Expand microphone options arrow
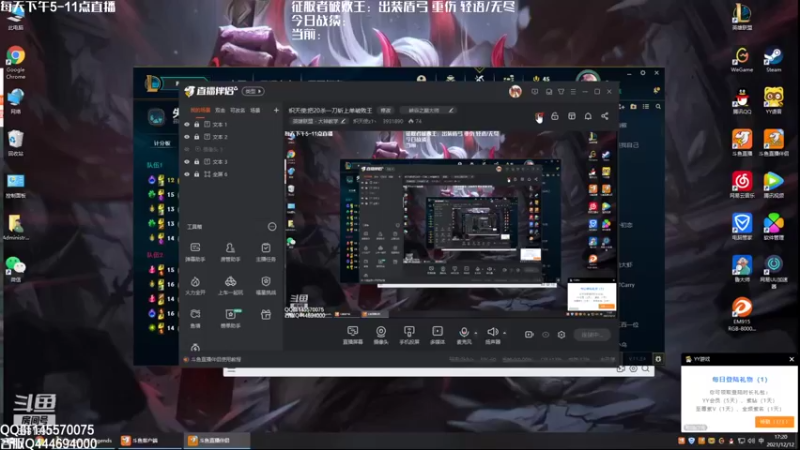This screenshot has height=450, width=800. 476,333
